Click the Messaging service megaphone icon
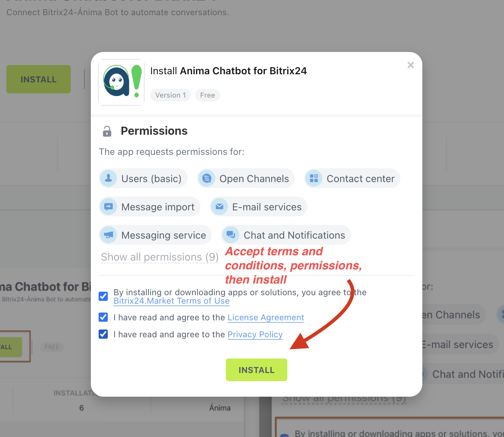 pyautogui.click(x=109, y=235)
